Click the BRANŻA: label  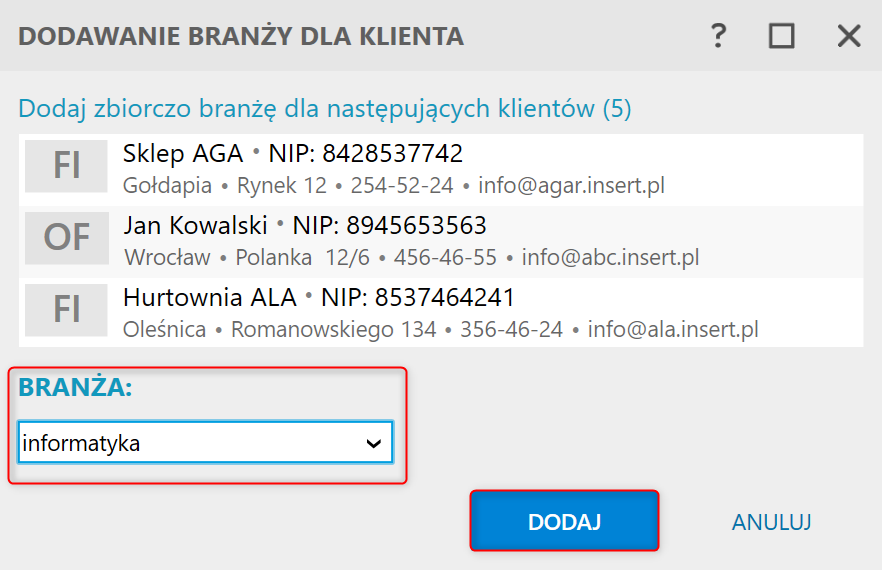(x=75, y=387)
